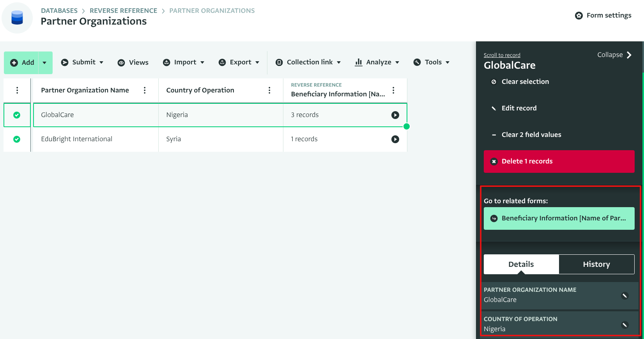Select the Details tab
The image size is (644, 339).
[521, 264]
